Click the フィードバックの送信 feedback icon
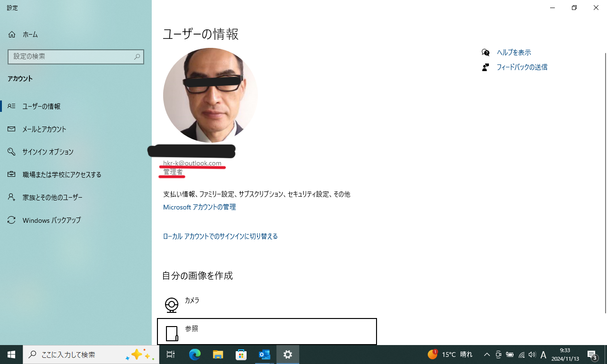The width and height of the screenshot is (607, 364). coord(485,67)
